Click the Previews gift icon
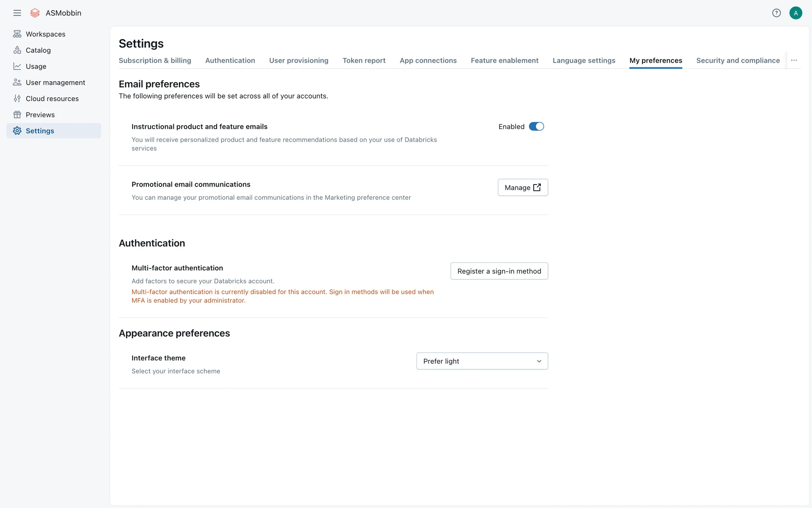 (17, 114)
